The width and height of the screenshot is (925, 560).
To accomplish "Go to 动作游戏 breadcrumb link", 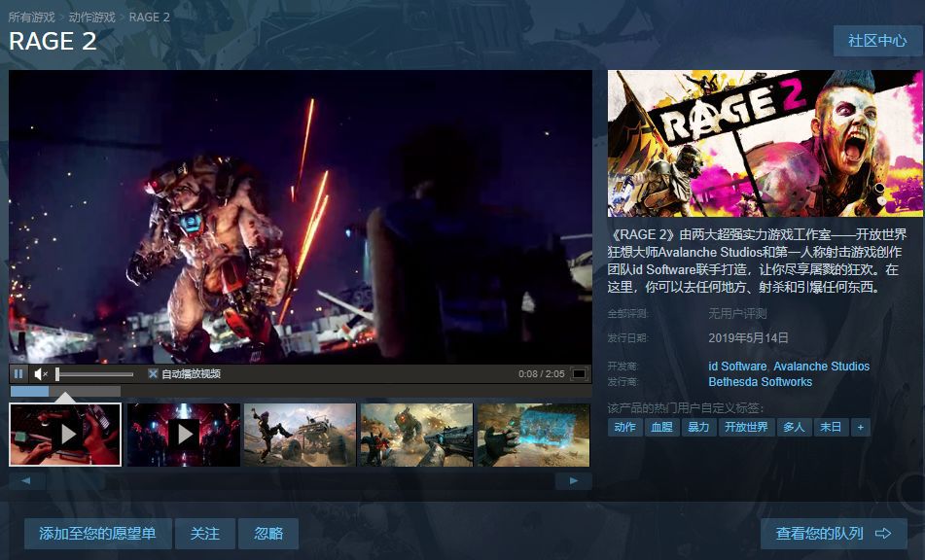I will (x=92, y=17).
